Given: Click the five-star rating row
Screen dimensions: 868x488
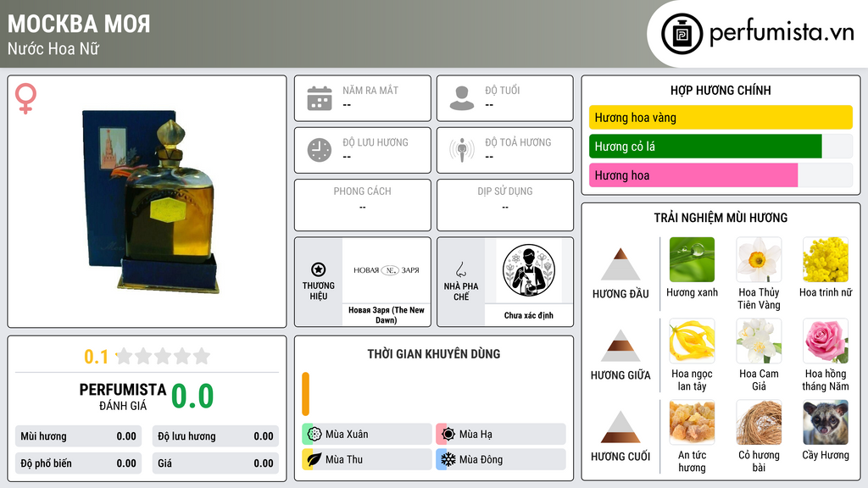Looking at the screenshot, I should (x=163, y=357).
